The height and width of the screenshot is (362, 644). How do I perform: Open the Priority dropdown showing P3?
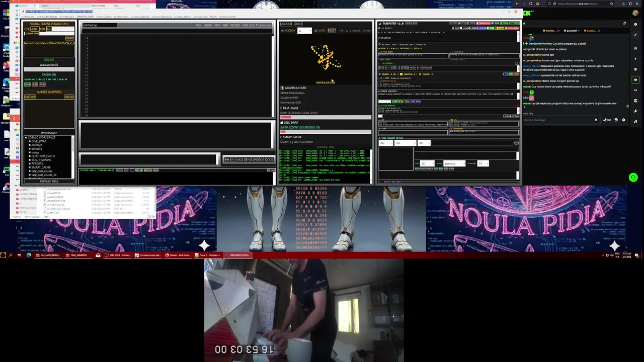pos(483,163)
